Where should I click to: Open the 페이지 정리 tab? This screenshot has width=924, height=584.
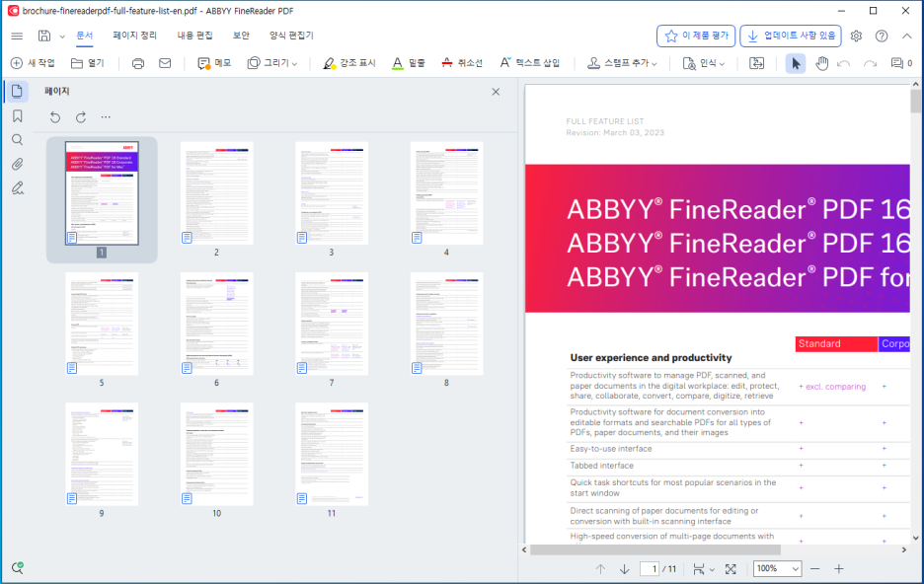(x=135, y=36)
